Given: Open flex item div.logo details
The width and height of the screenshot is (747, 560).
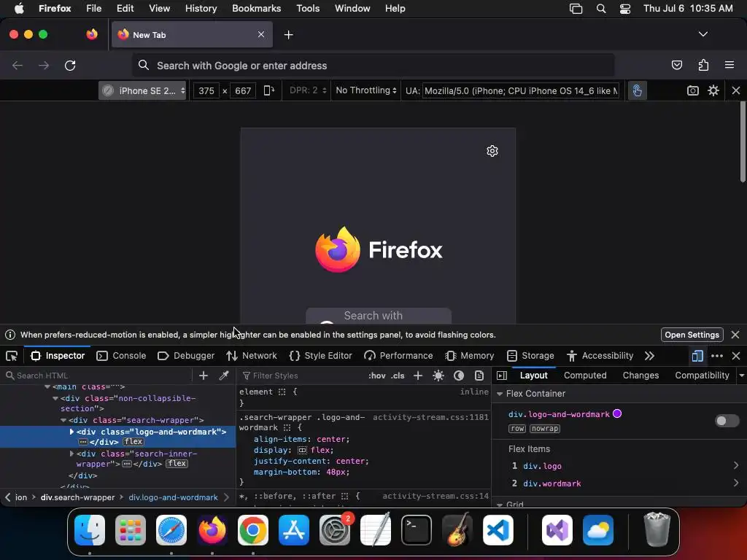Looking at the screenshot, I should 735,465.
